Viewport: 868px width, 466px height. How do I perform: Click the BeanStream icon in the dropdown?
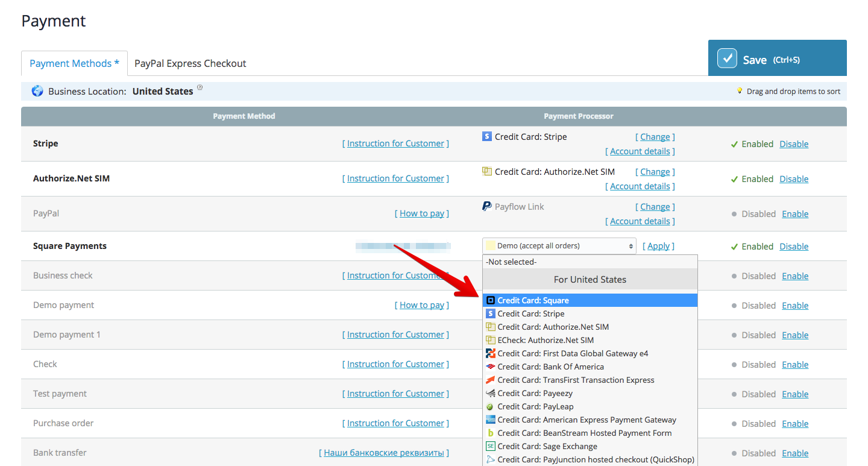[491, 433]
